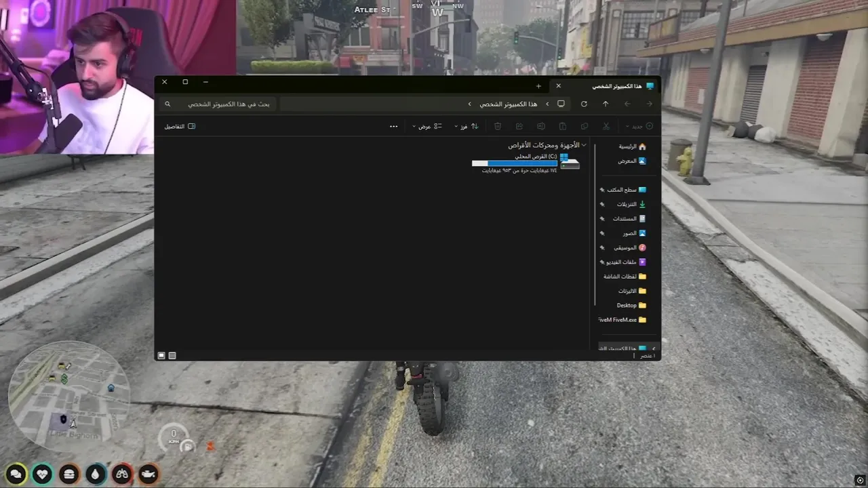Click the speedometer 0 KPH gauge

coord(174,437)
